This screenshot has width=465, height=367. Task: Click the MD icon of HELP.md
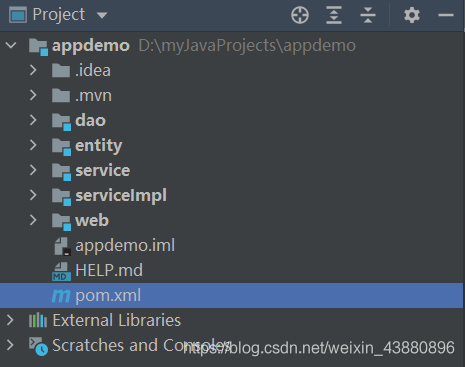[x=61, y=271]
